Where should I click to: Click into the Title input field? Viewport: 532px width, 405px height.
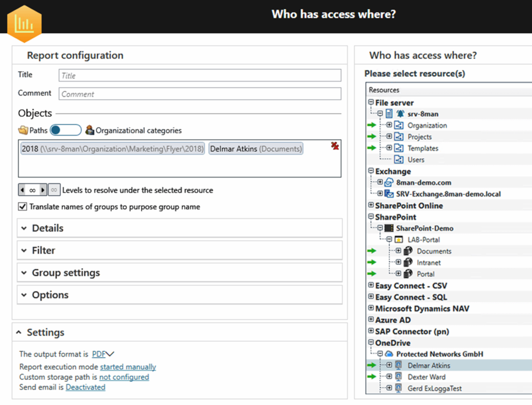coord(200,75)
